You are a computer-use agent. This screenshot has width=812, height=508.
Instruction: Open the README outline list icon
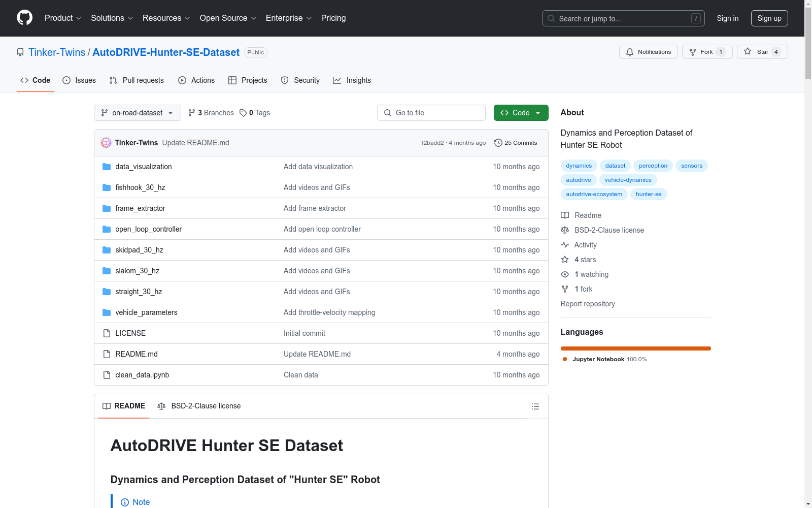point(535,406)
